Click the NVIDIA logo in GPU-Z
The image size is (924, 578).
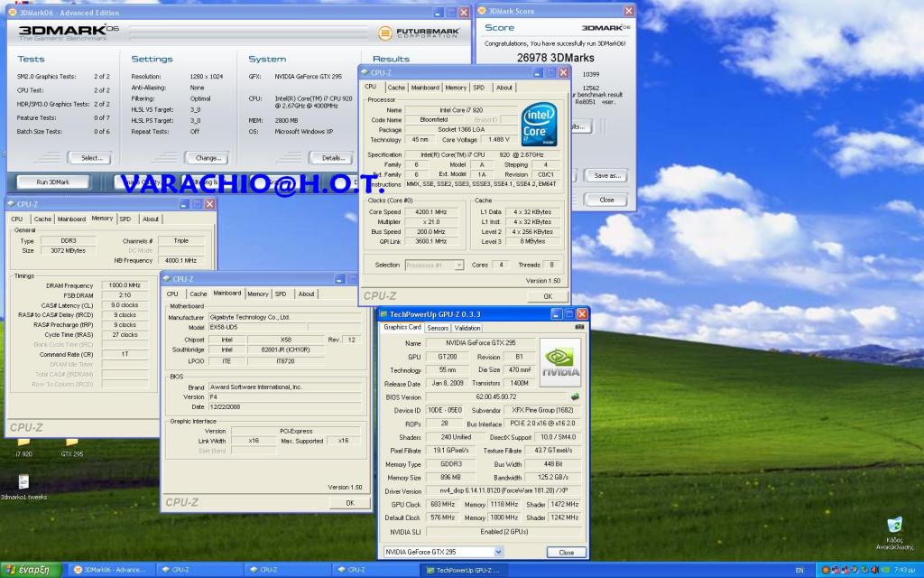pyautogui.click(x=559, y=362)
